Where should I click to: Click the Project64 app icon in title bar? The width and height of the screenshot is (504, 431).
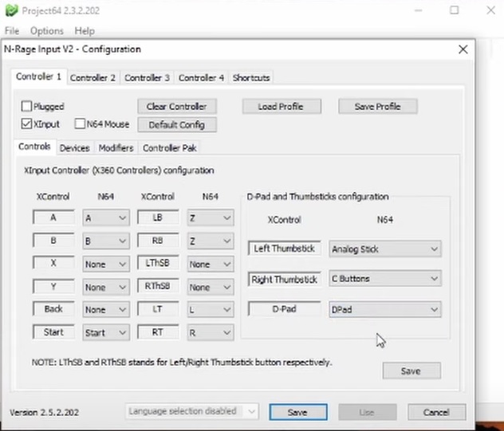pos(11,10)
